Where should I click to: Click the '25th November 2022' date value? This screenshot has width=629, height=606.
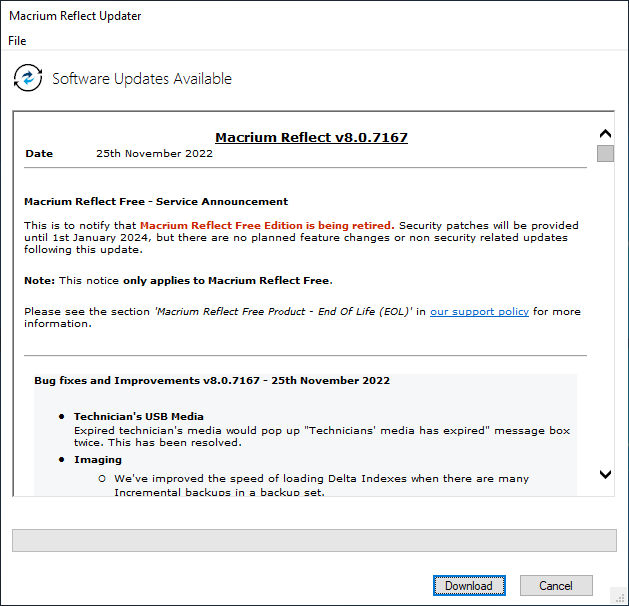point(154,154)
